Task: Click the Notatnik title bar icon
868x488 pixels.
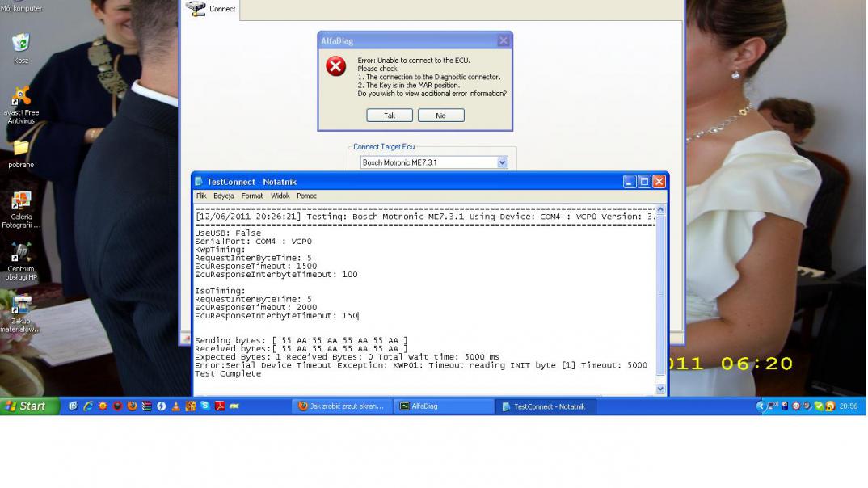Action: (200, 182)
